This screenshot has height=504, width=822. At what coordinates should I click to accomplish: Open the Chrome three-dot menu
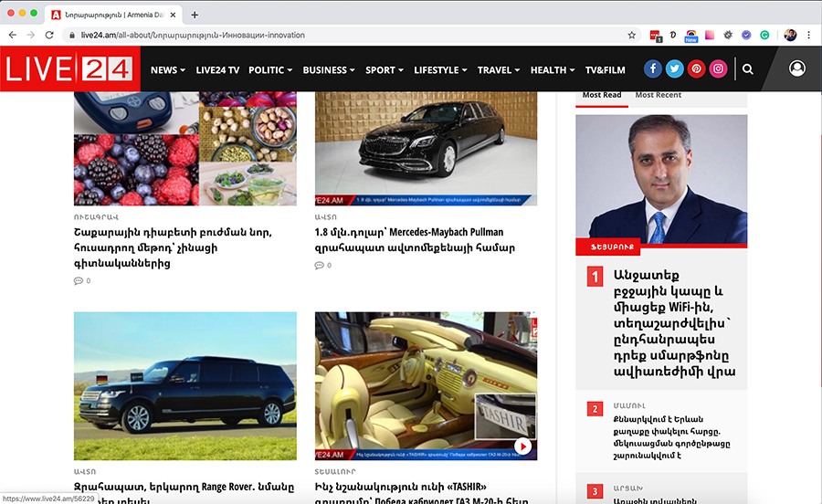click(x=809, y=35)
